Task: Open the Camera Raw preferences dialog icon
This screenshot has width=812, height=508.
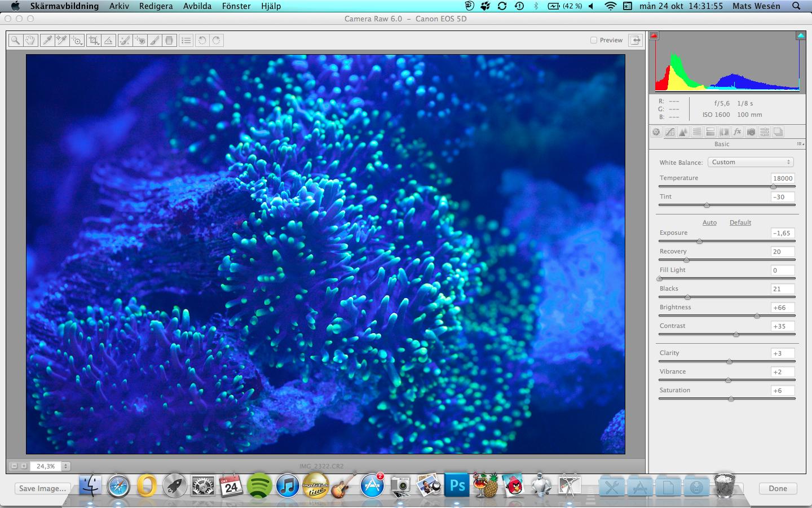Action: [x=186, y=40]
